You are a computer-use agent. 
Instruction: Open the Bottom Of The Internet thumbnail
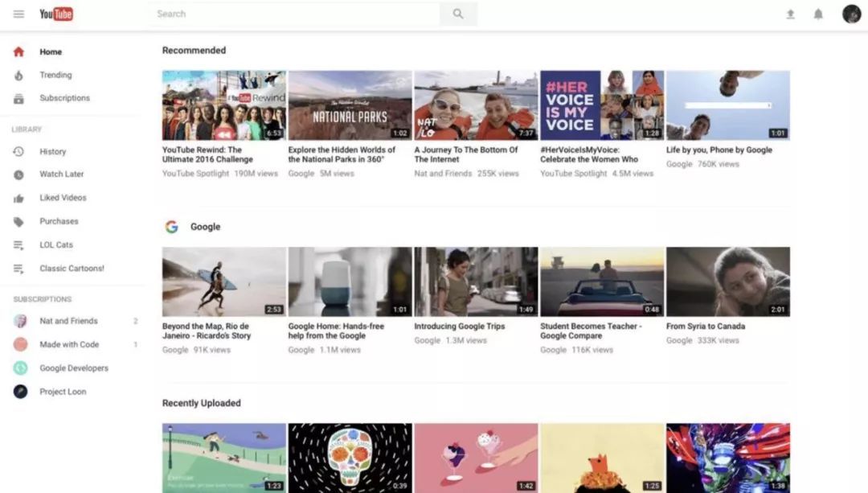pos(476,105)
